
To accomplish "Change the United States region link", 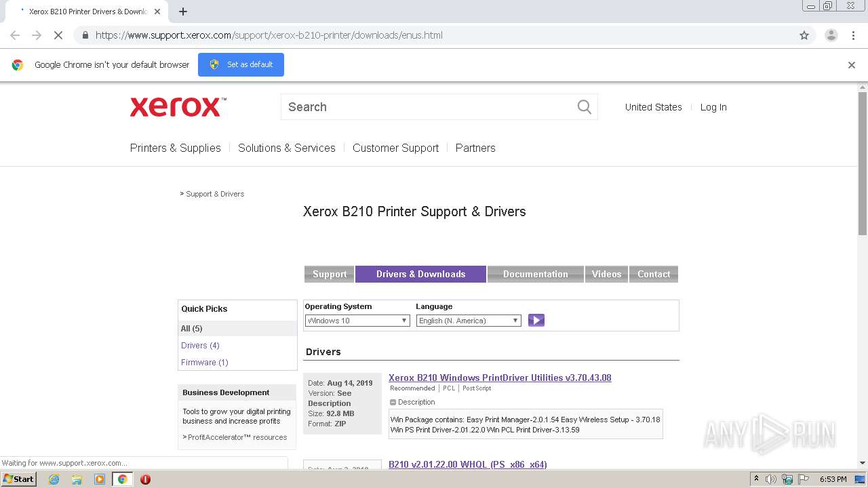I will (x=653, y=107).
